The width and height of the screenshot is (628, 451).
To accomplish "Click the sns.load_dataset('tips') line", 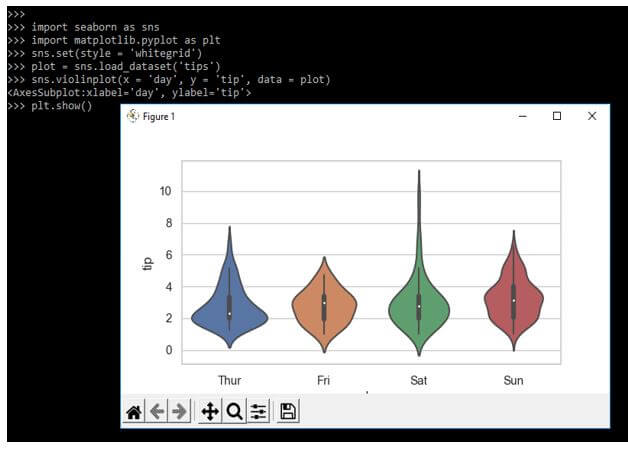I will click(x=114, y=66).
